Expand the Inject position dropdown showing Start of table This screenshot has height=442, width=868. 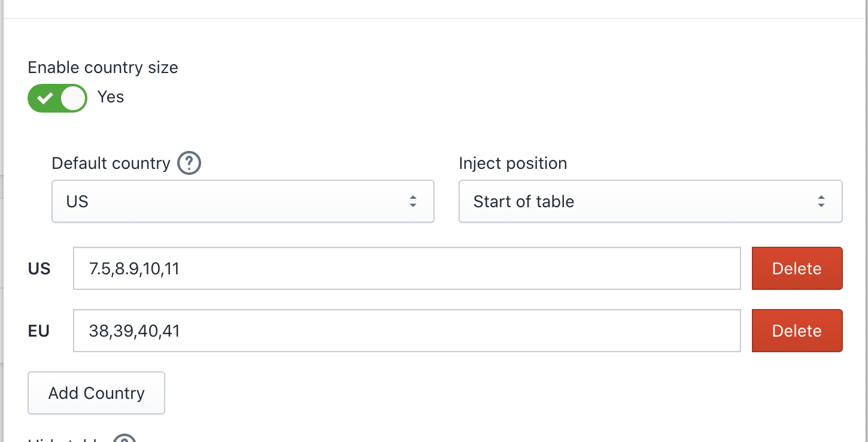click(x=651, y=201)
